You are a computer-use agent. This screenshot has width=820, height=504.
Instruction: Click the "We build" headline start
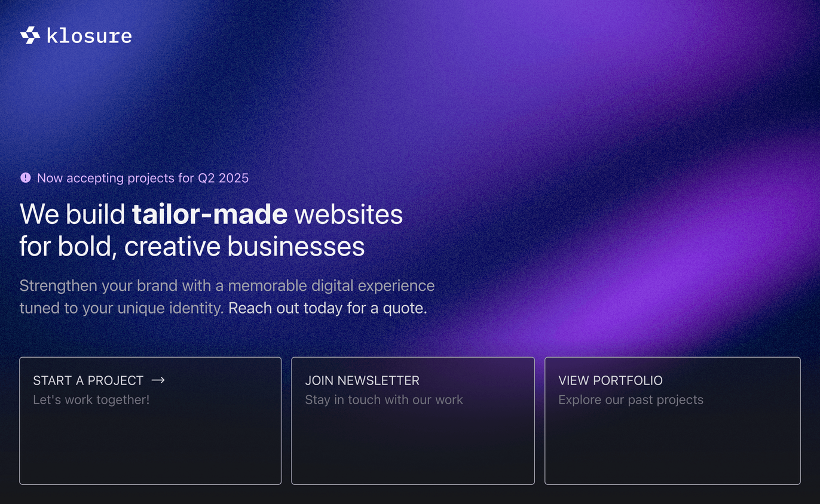[x=72, y=214]
